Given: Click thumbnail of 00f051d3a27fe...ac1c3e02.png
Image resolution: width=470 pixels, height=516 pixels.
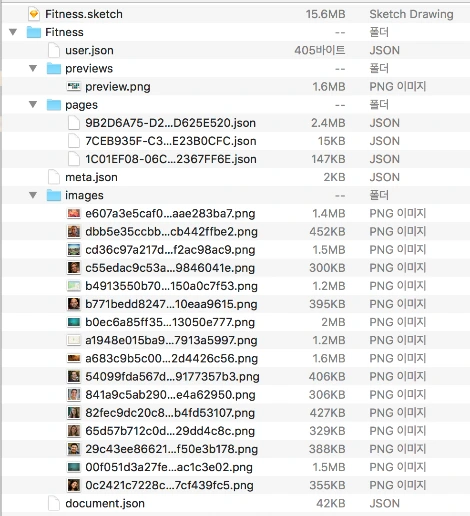Looking at the screenshot, I should coord(74,467).
